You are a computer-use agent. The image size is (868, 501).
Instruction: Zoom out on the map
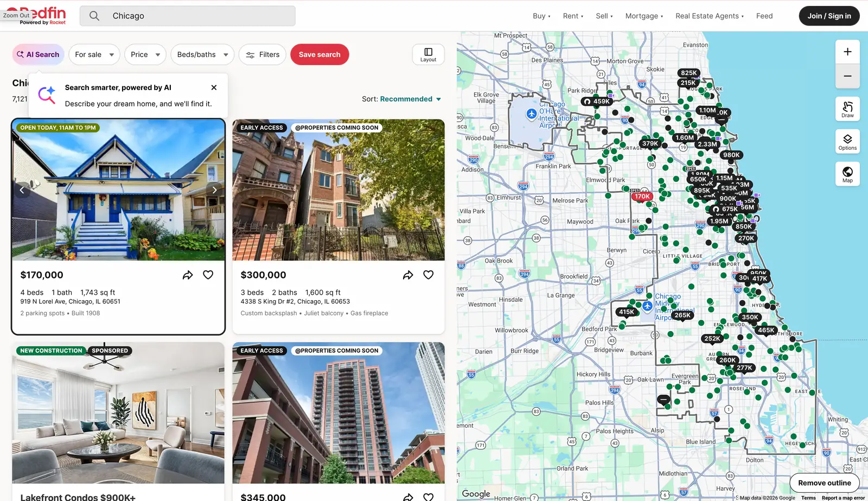pyautogui.click(x=847, y=76)
